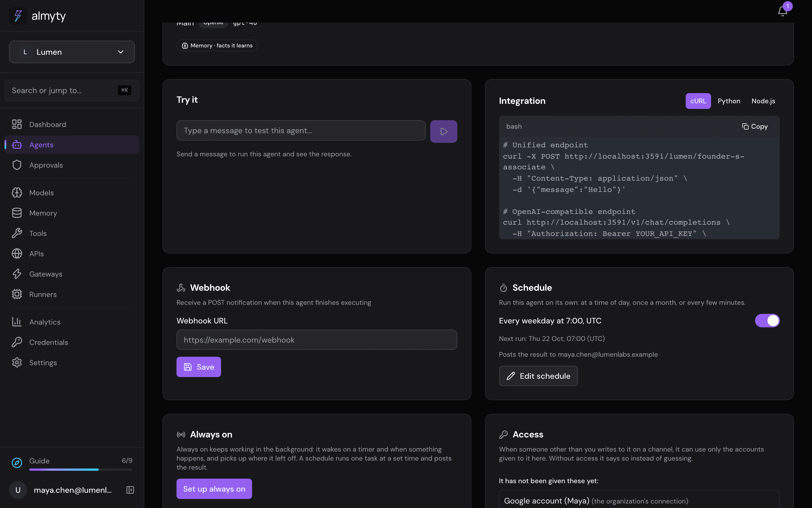Open the Gateways page
The height and width of the screenshot is (508, 812).
[x=72, y=274]
